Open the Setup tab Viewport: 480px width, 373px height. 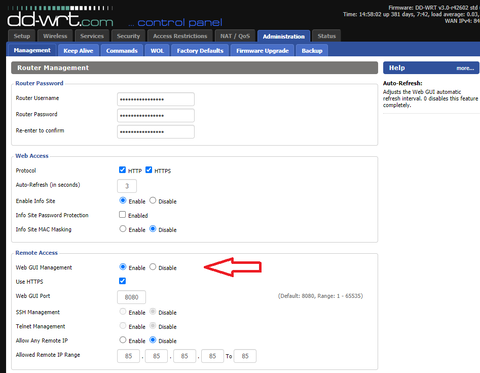(x=22, y=36)
